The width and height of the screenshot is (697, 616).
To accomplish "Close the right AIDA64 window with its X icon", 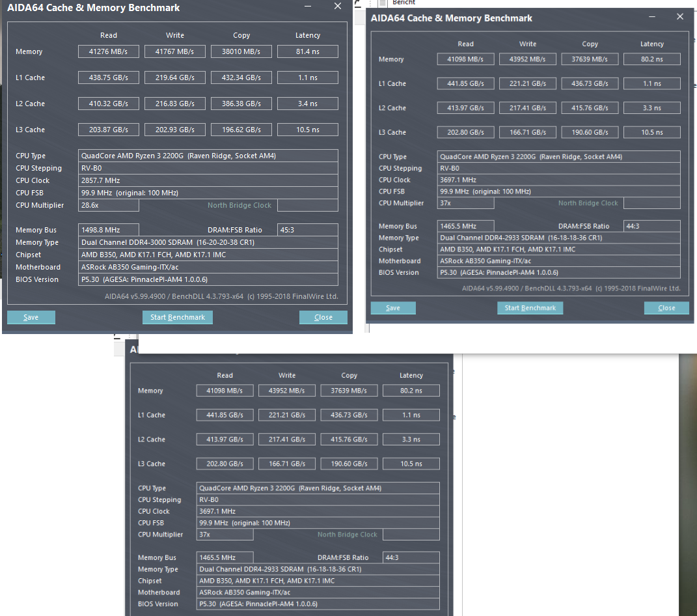I will (x=680, y=16).
